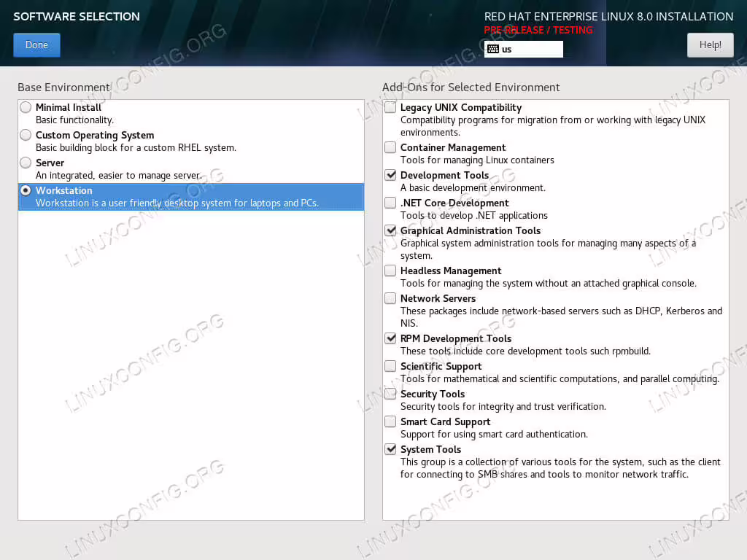Tick the Smart Card Support checkbox

coord(390,422)
